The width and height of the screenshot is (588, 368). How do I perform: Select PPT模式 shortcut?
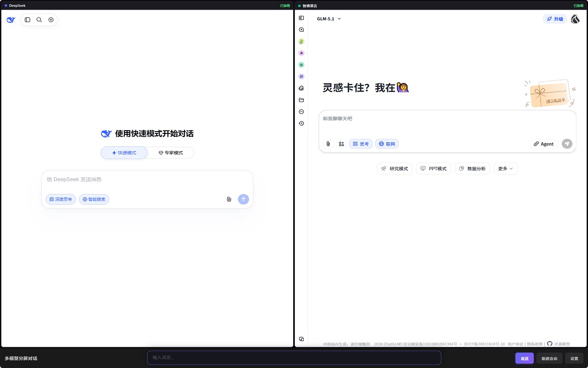pyautogui.click(x=434, y=169)
